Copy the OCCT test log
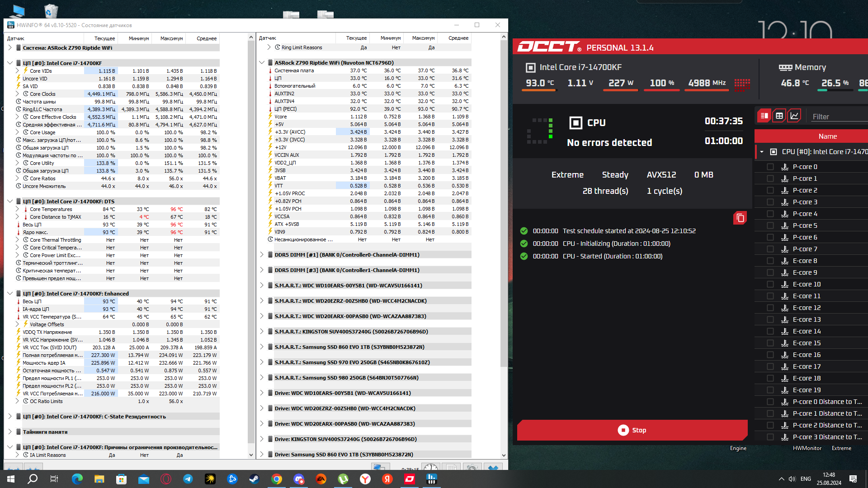 740,218
